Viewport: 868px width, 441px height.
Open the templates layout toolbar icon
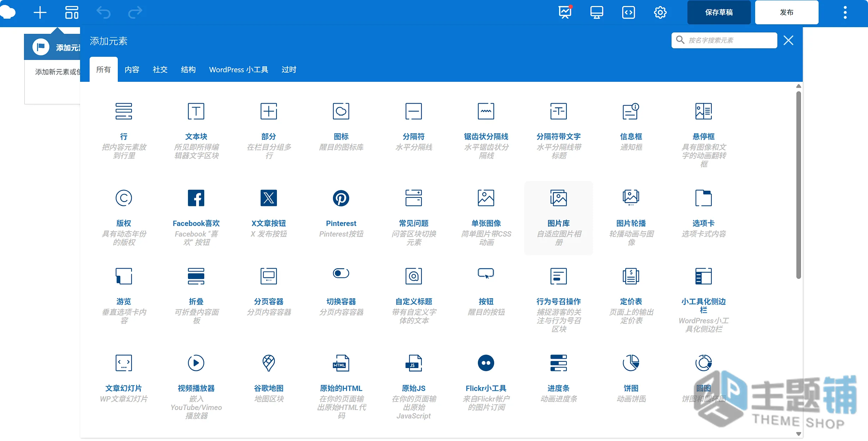pyautogui.click(x=72, y=12)
